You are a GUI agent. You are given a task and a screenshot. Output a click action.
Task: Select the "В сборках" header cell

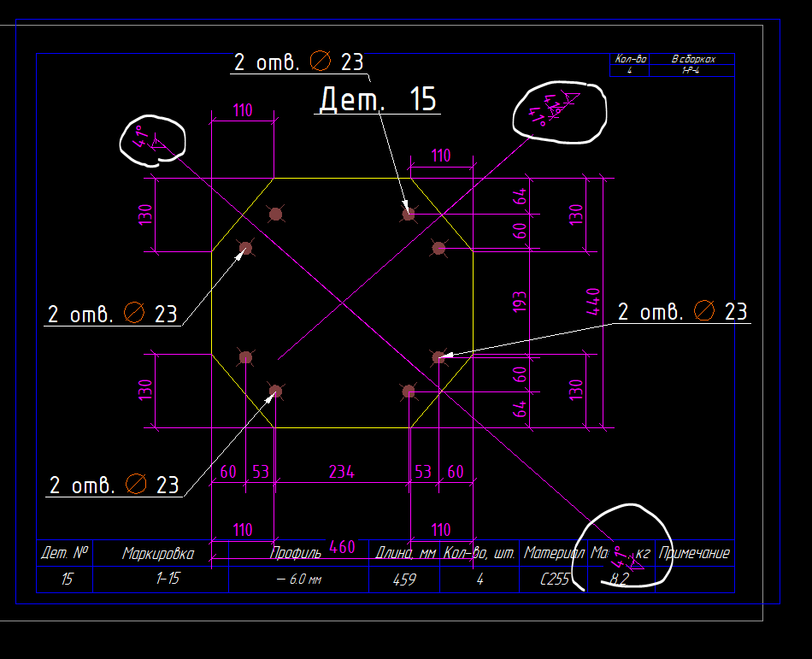pyautogui.click(x=691, y=59)
